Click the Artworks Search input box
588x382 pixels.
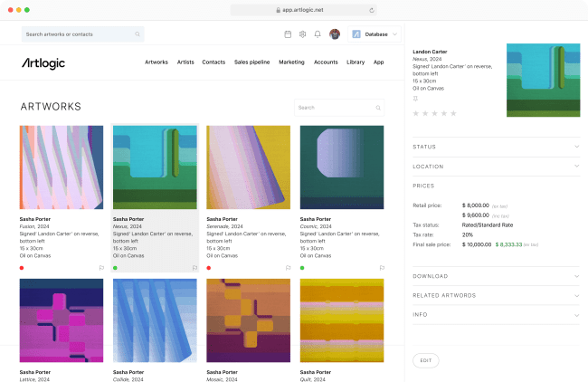click(x=339, y=108)
